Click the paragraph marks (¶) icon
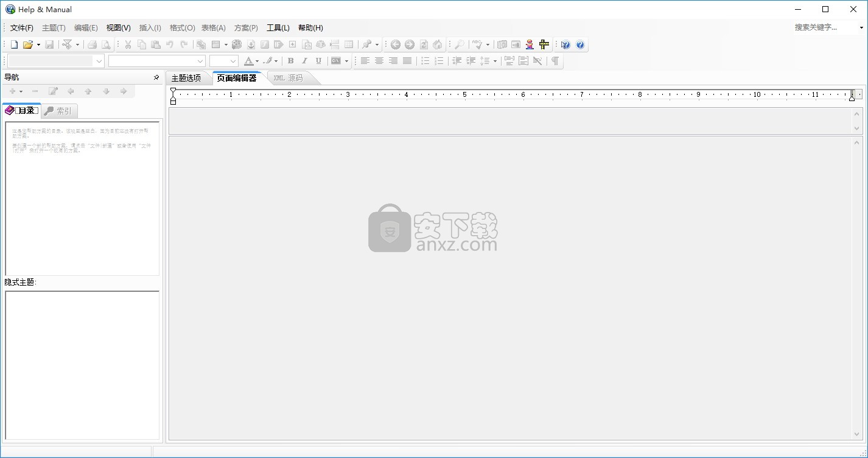This screenshot has width=868, height=458. (555, 61)
